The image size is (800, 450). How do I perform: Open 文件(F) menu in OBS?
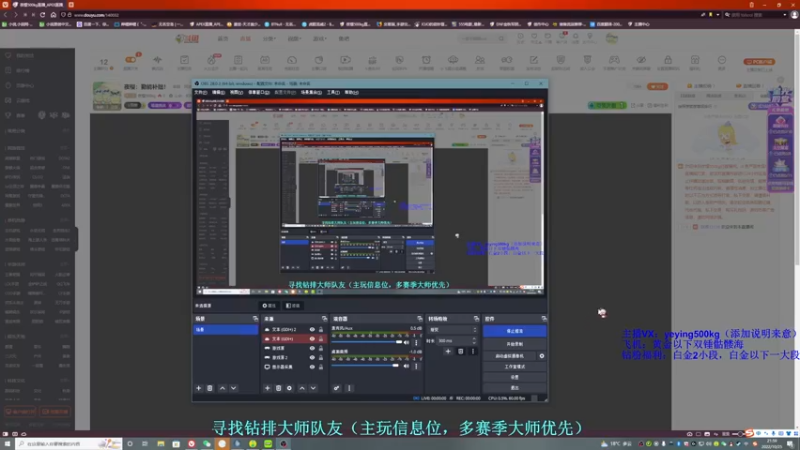click(x=201, y=92)
